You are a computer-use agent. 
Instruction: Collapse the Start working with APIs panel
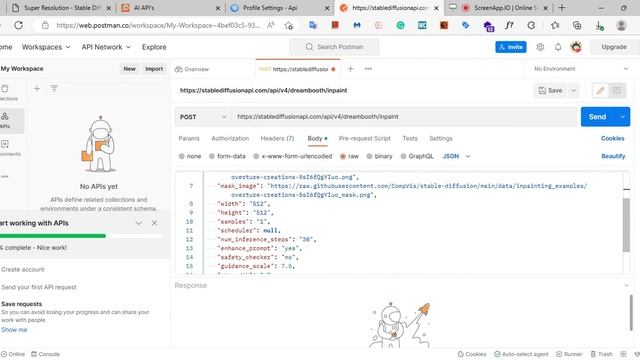click(x=138, y=223)
